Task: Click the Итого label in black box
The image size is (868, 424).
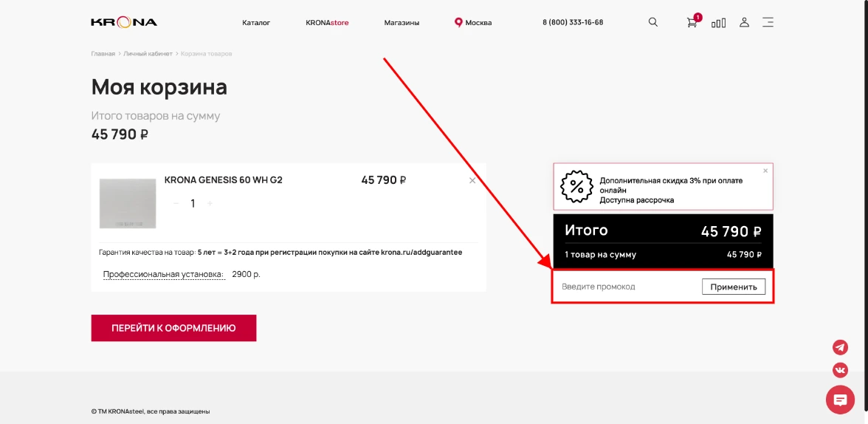Action: coord(586,230)
